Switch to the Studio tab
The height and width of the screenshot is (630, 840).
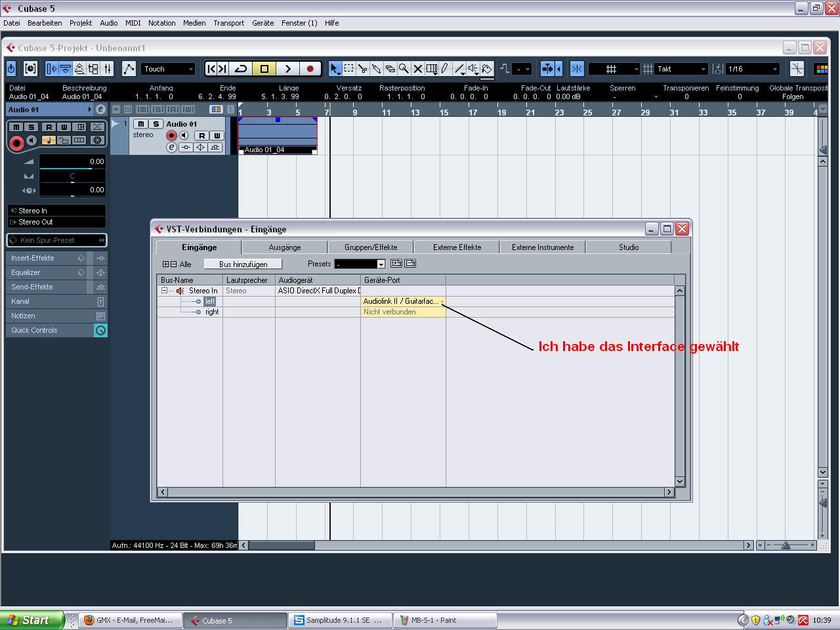(x=629, y=247)
